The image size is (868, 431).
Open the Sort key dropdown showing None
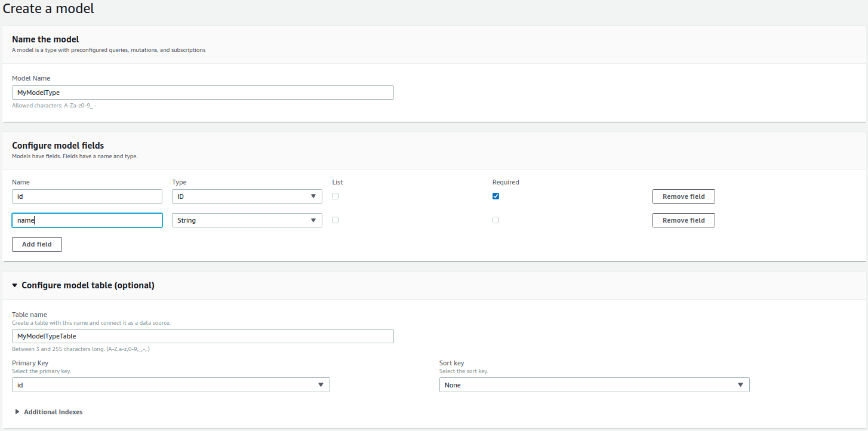click(x=594, y=384)
